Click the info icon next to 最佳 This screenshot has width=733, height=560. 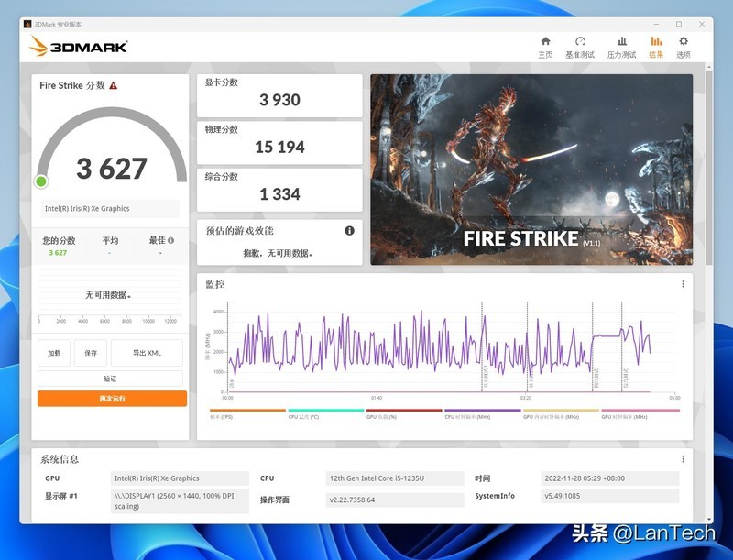pyautogui.click(x=170, y=240)
